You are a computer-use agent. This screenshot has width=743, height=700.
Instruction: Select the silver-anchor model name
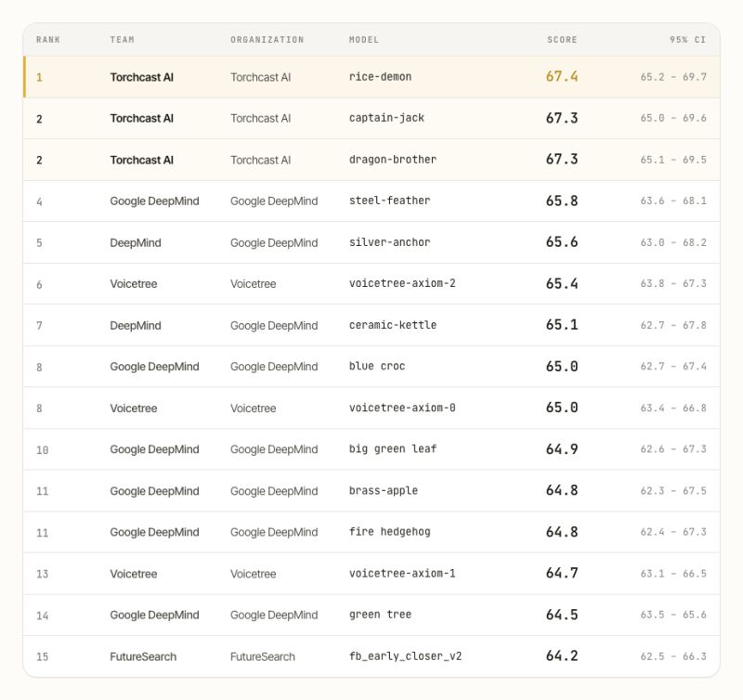389,242
